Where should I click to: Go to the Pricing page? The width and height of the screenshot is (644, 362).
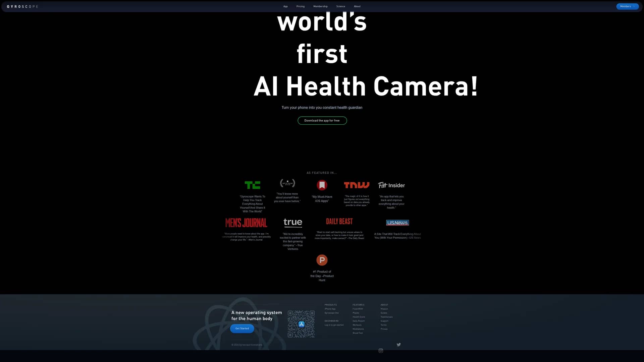301,6
